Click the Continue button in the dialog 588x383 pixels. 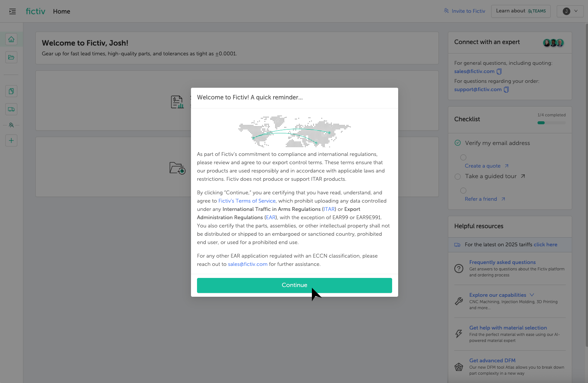(294, 285)
